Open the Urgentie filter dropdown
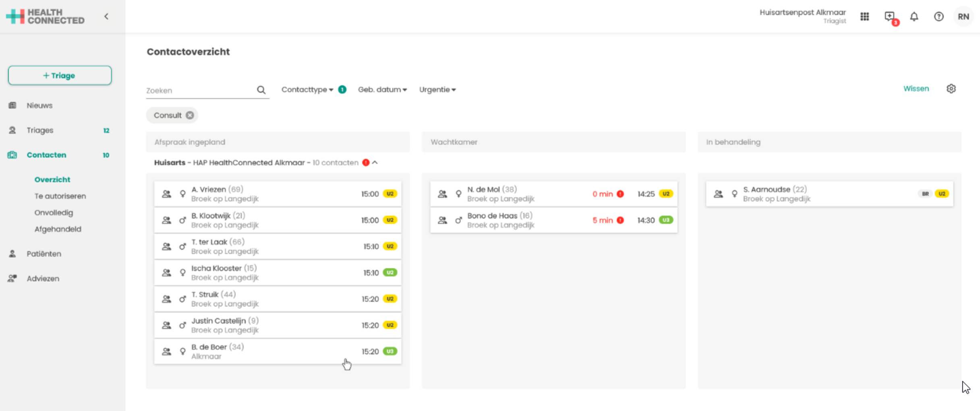The image size is (980, 411). tap(437, 89)
